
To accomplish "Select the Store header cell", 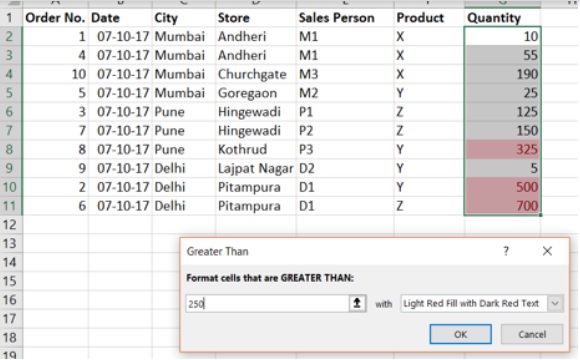I will pyautogui.click(x=256, y=17).
